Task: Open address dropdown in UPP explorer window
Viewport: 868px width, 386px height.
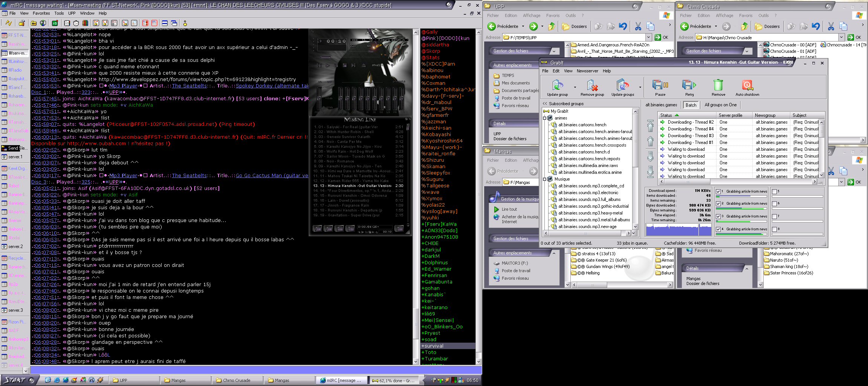Action: 648,37
